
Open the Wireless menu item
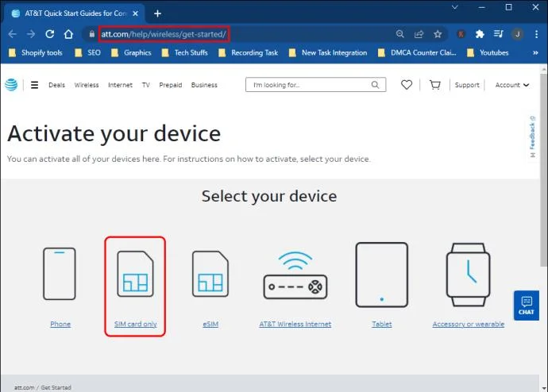pos(87,85)
